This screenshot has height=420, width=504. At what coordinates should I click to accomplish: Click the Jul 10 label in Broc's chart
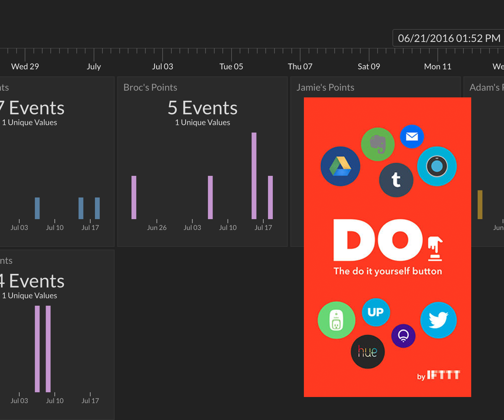228,228
